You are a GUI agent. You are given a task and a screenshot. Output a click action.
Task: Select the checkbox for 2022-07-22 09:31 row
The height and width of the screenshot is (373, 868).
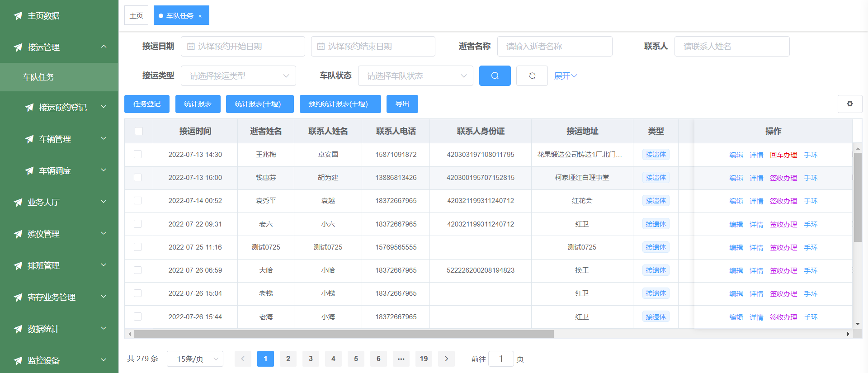(138, 224)
